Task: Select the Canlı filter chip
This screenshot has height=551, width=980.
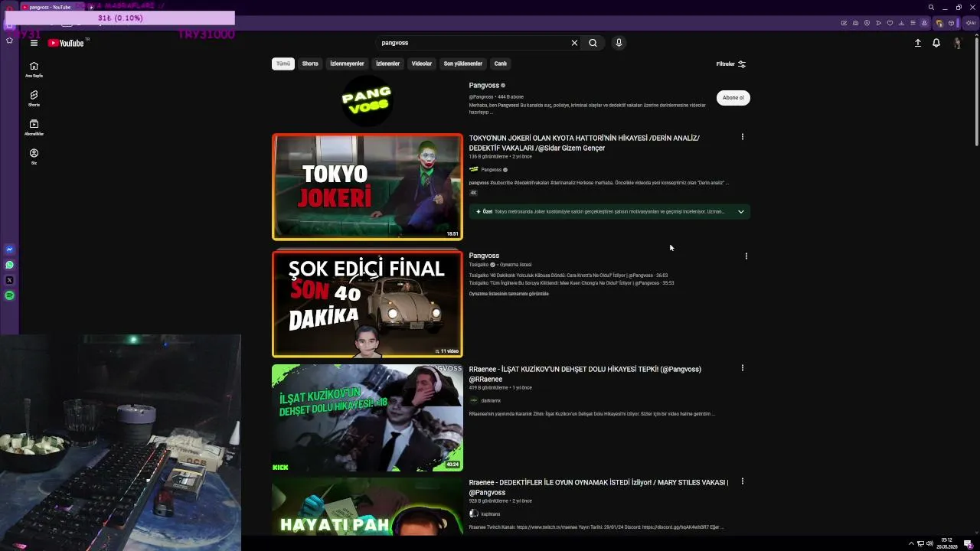Action: (x=500, y=64)
